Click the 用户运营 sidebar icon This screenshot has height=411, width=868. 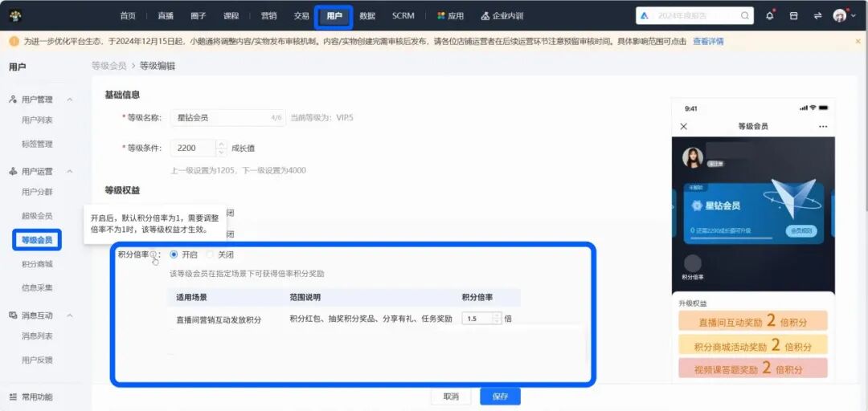pyautogui.click(x=14, y=172)
